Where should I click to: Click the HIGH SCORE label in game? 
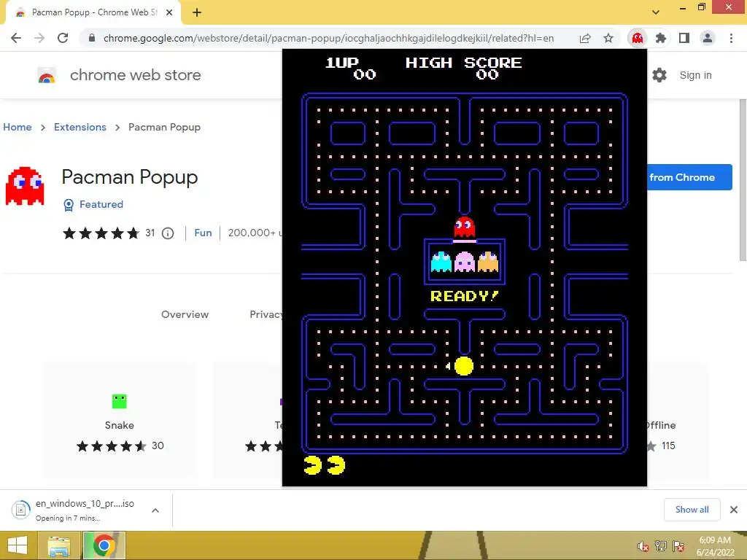point(463,63)
